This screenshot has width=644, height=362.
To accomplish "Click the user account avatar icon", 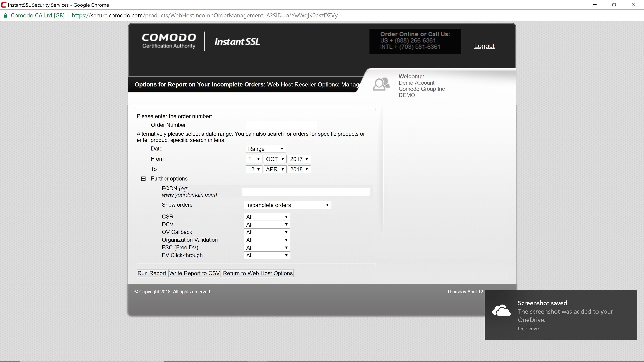I will pos(381,84).
